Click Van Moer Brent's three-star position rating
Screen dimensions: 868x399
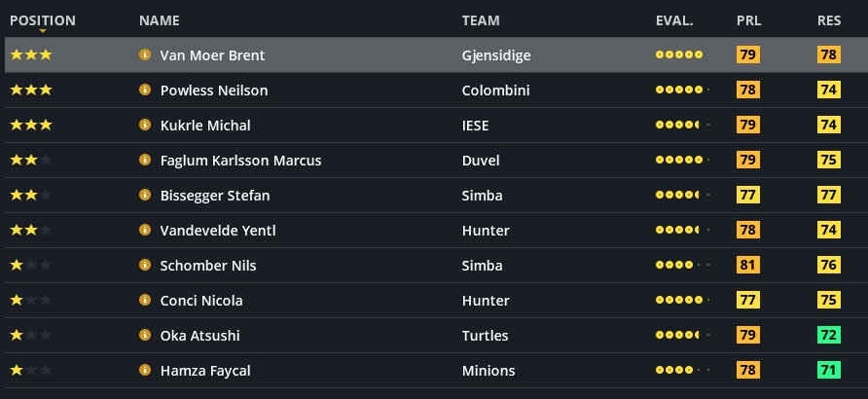31,55
